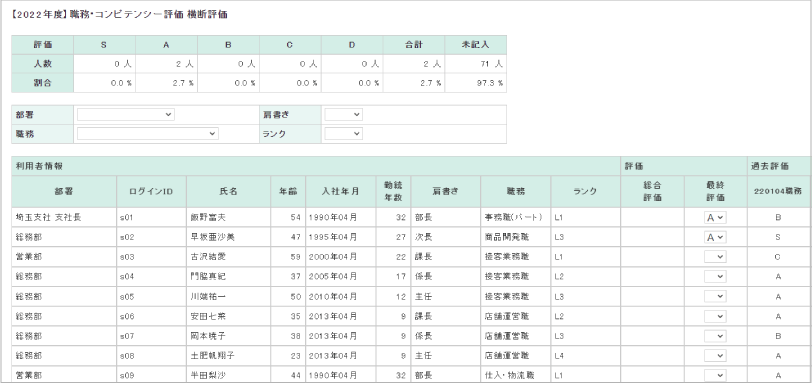Viewport: 812px width, 383px height.
Task: Select login ID s01
Action: [x=126, y=218]
